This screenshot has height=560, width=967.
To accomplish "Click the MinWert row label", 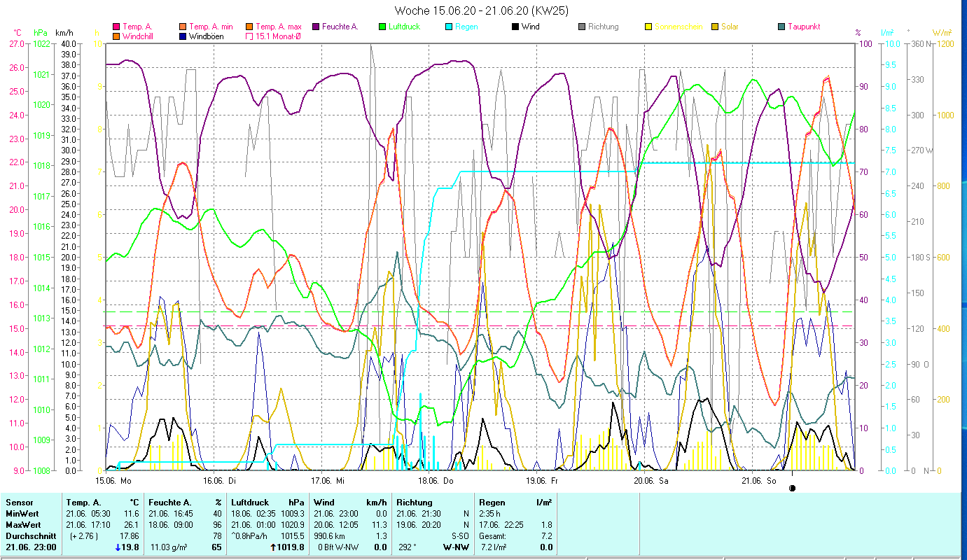I will coord(22,514).
